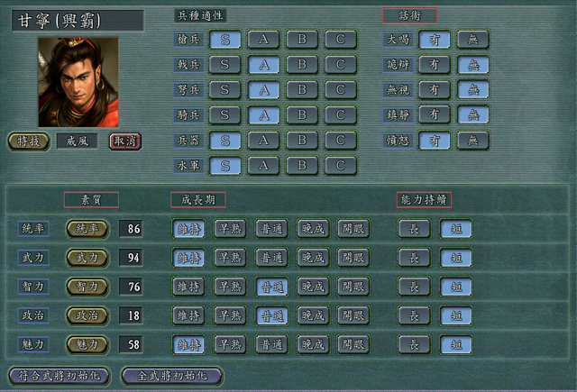The image size is (577, 392).
Task: Set 統率 growth to 早熟
Action: coord(231,229)
